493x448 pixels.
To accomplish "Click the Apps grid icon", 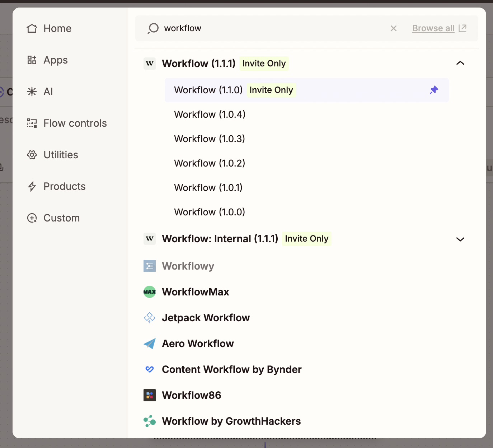I will pyautogui.click(x=32, y=60).
